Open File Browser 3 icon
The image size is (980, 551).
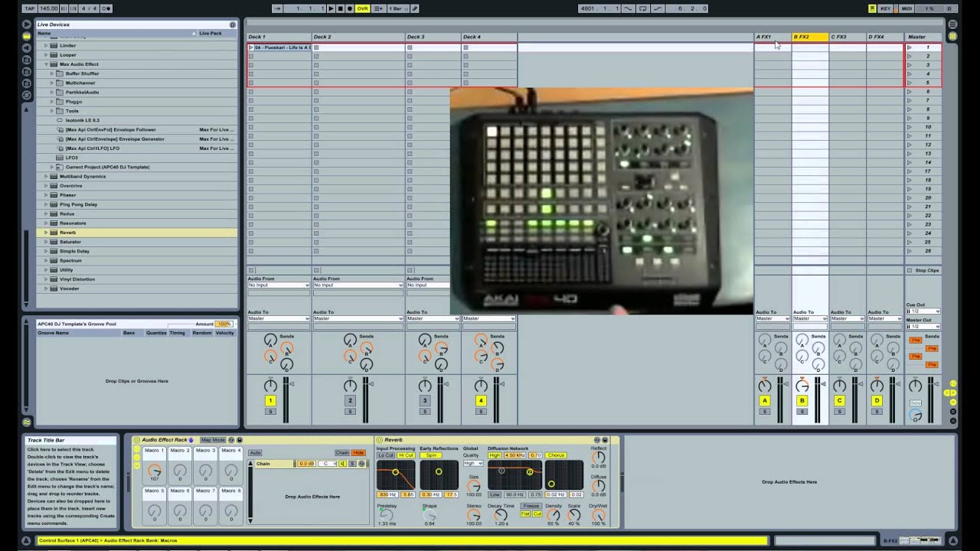coord(27,83)
